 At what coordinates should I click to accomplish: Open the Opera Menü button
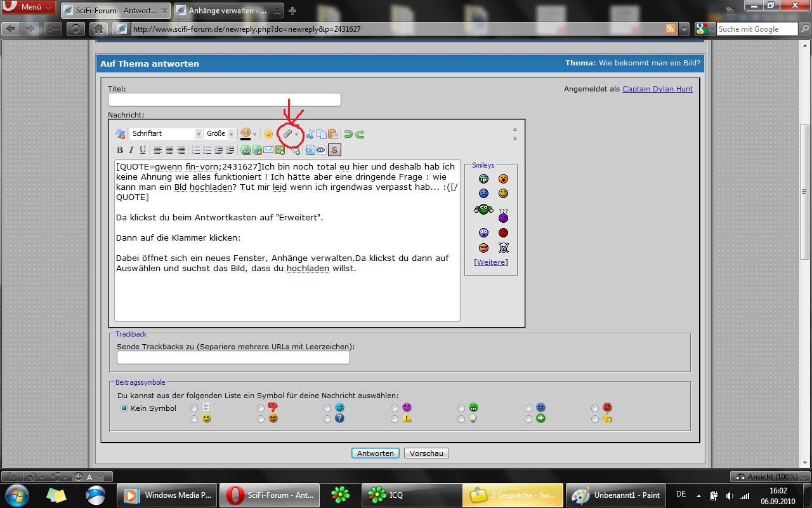click(29, 7)
